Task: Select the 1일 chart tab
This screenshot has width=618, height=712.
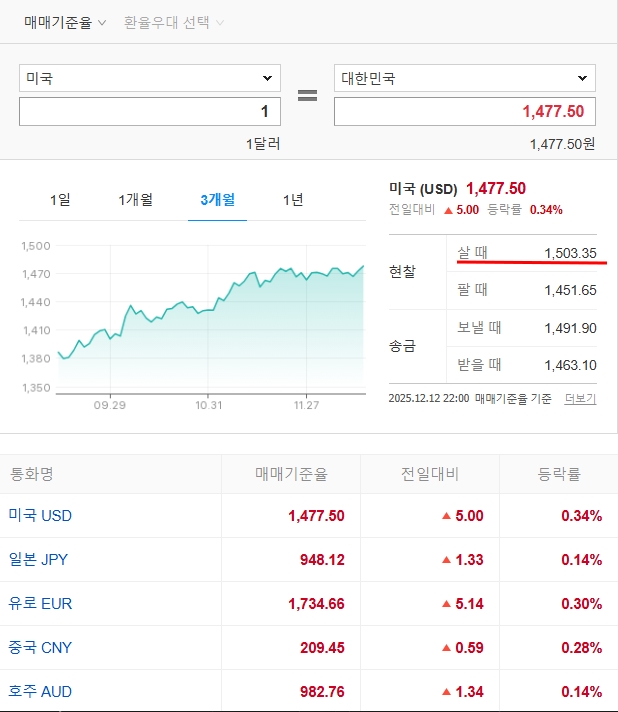Action: pyautogui.click(x=60, y=200)
